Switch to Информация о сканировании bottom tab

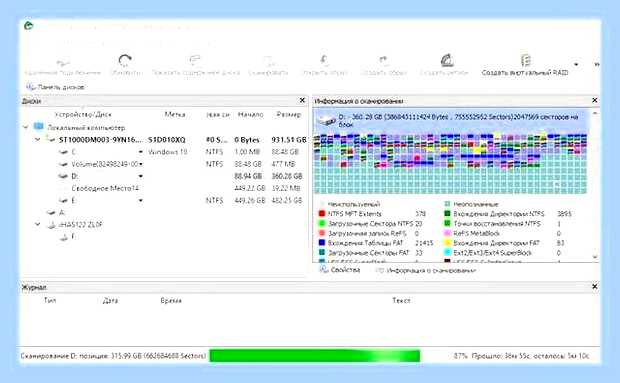click(425, 270)
